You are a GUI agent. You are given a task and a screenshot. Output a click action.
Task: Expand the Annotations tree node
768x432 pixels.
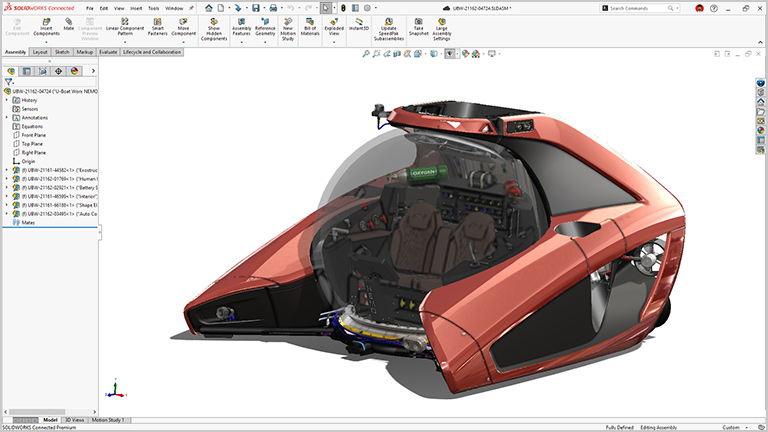coord(7,118)
